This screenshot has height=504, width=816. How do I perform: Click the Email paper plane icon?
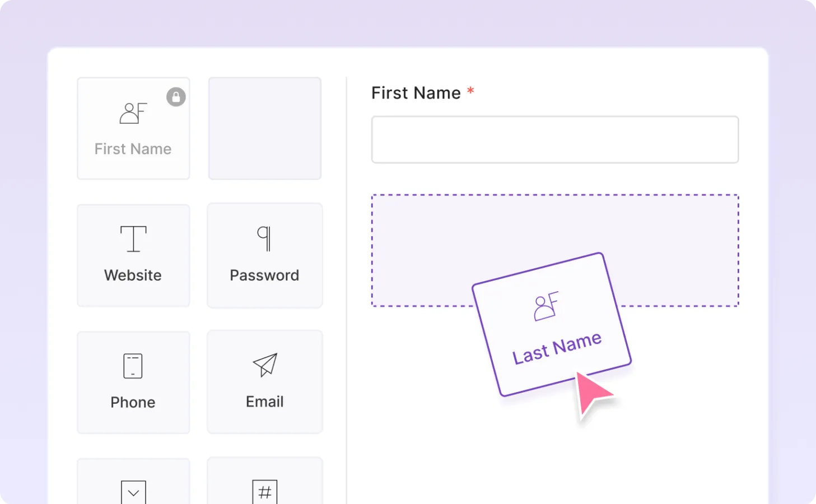(265, 365)
